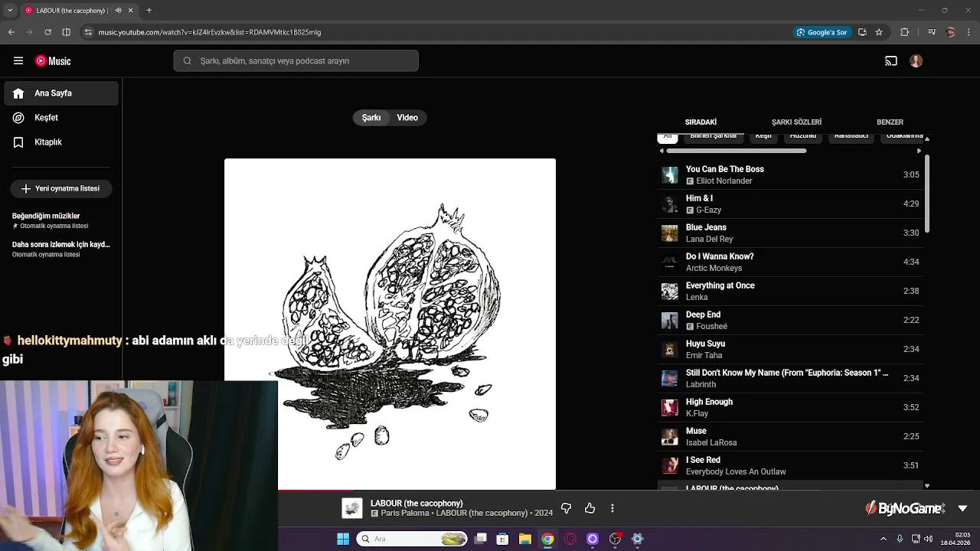The height and width of the screenshot is (551, 980).
Task: Bookmark this page with star icon
Action: 879,32
